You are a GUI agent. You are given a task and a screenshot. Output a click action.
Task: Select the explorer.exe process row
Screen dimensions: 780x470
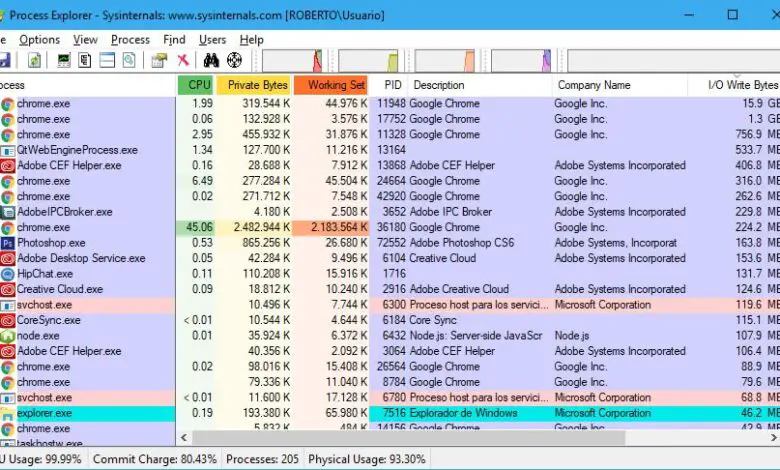[x=390, y=413]
